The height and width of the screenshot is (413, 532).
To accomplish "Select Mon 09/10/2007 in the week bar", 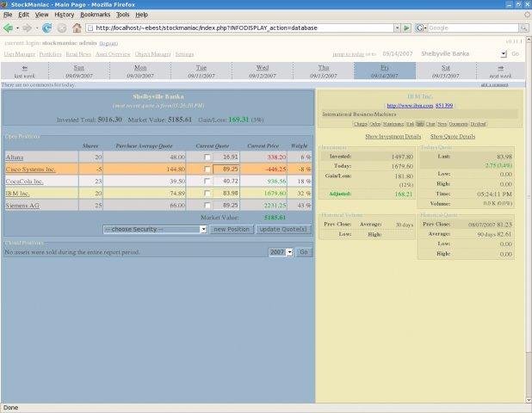I will pyautogui.click(x=140, y=71).
